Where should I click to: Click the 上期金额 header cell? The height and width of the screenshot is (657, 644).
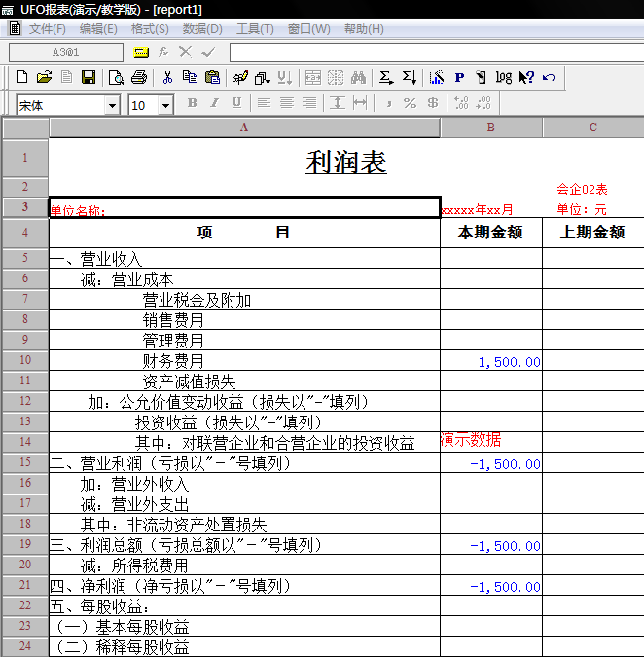tap(592, 233)
